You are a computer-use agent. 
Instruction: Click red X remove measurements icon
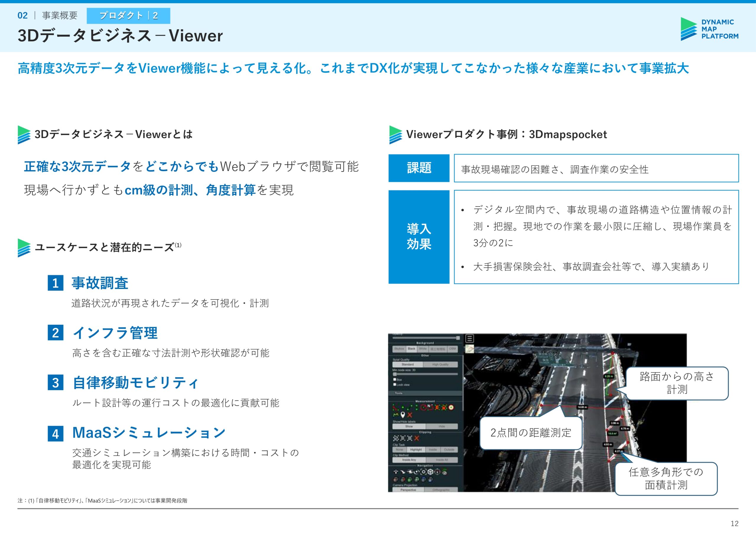pyautogui.click(x=410, y=415)
